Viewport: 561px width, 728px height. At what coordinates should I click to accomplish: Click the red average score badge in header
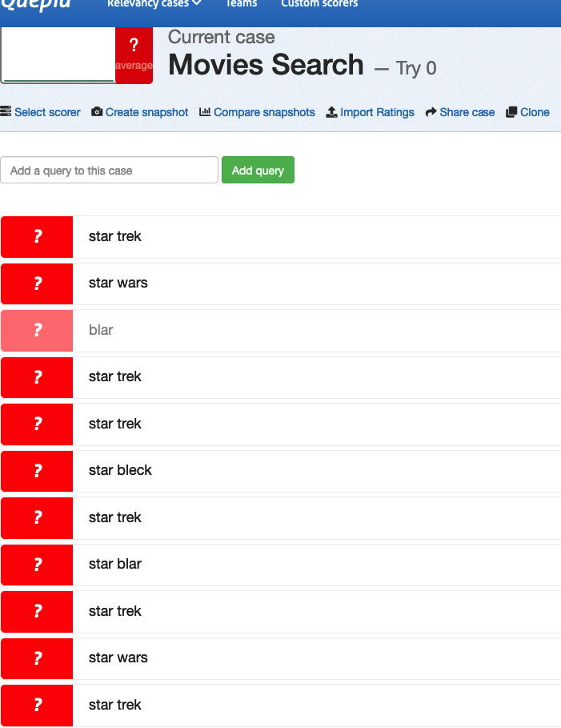pyautogui.click(x=134, y=55)
